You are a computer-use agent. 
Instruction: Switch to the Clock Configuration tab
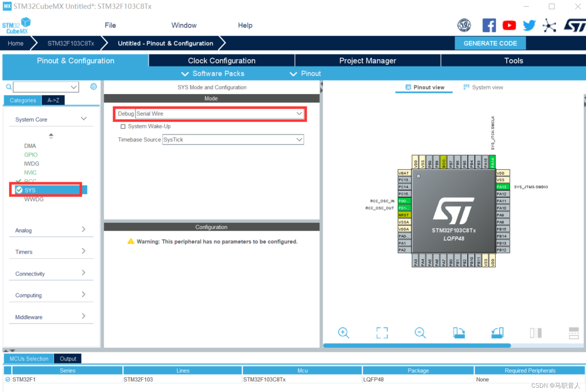click(221, 60)
